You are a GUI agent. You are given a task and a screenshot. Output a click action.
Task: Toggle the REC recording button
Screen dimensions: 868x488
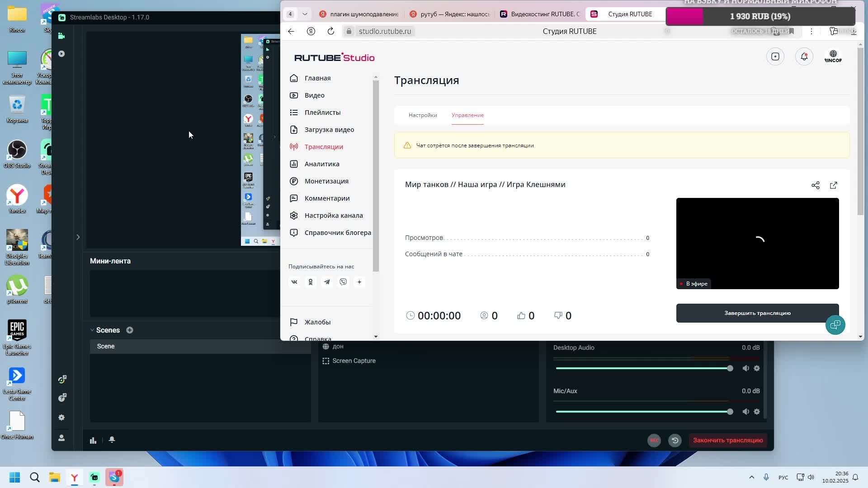pyautogui.click(x=654, y=440)
